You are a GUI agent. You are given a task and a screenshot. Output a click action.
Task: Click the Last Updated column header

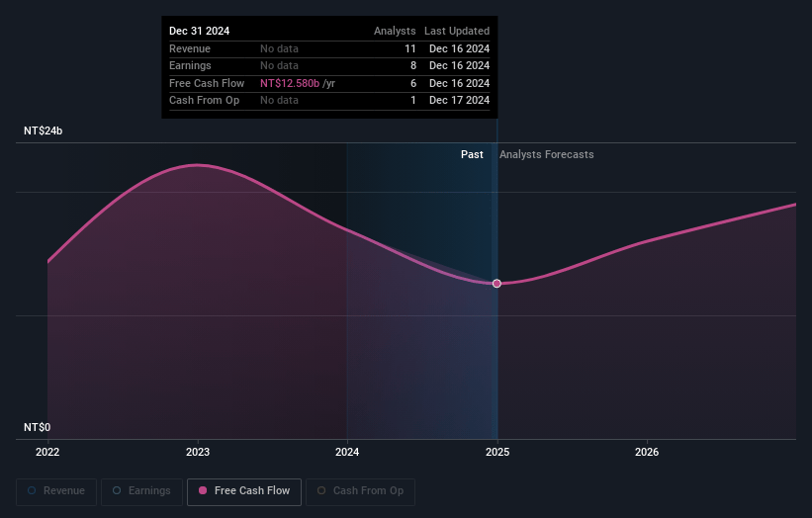click(457, 31)
